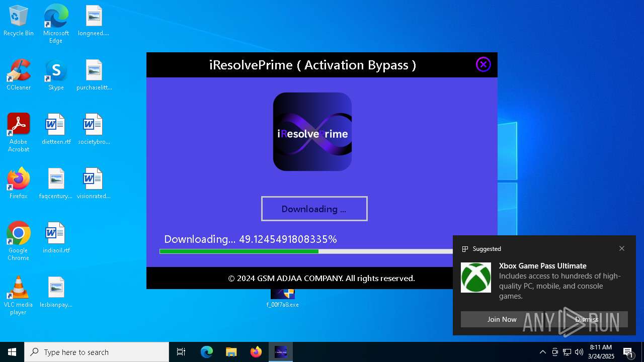
Task: Click the iResolvePrime logo image
Action: tap(312, 132)
